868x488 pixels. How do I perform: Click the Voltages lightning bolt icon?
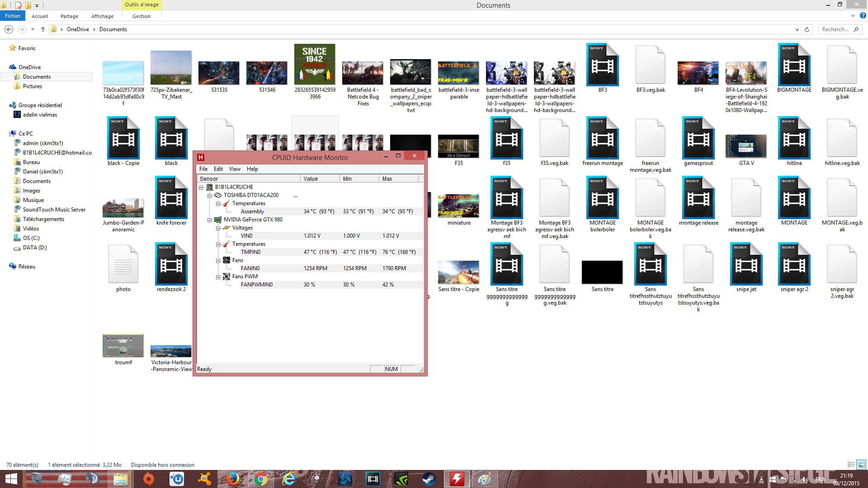coord(226,228)
